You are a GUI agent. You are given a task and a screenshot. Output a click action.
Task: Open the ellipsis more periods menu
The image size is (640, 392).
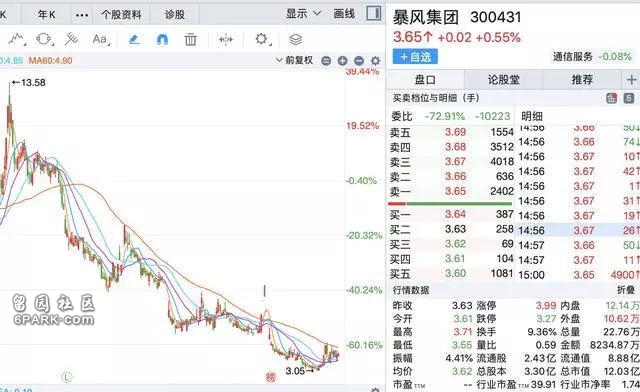pos(82,15)
